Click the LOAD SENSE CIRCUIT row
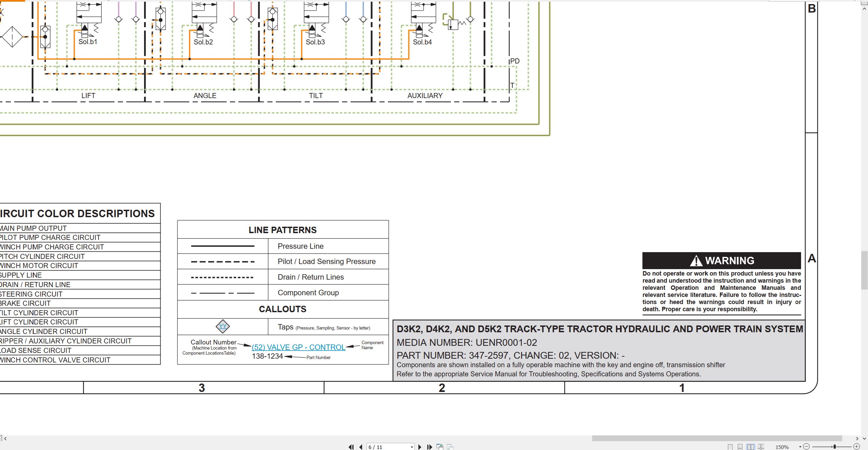Image resolution: width=868 pixels, height=450 pixels. pos(80,351)
